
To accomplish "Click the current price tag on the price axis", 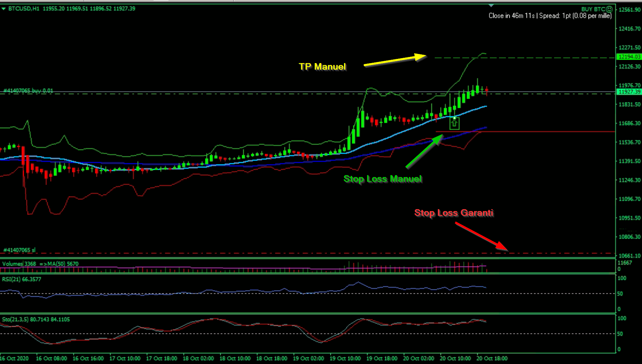I will pos(629,92).
